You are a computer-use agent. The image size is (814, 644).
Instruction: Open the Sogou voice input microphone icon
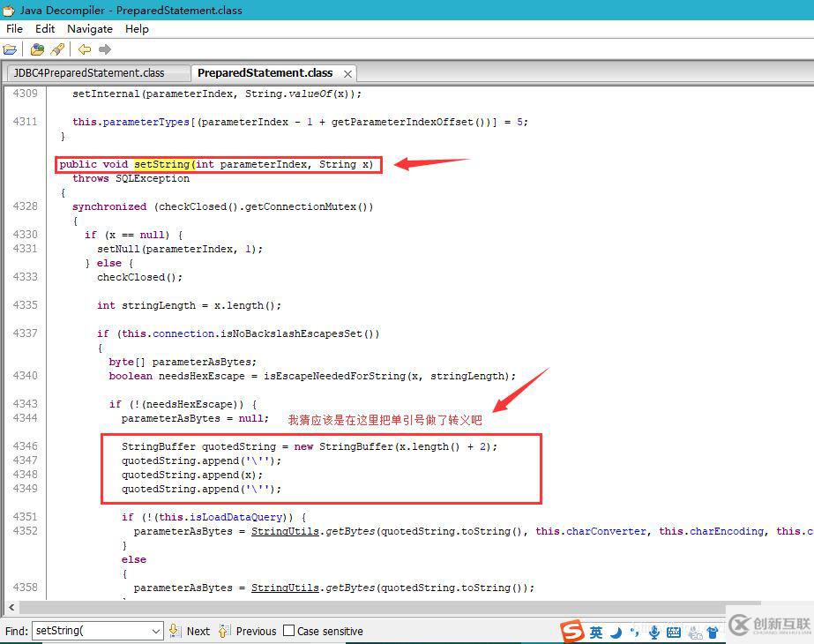click(x=653, y=632)
